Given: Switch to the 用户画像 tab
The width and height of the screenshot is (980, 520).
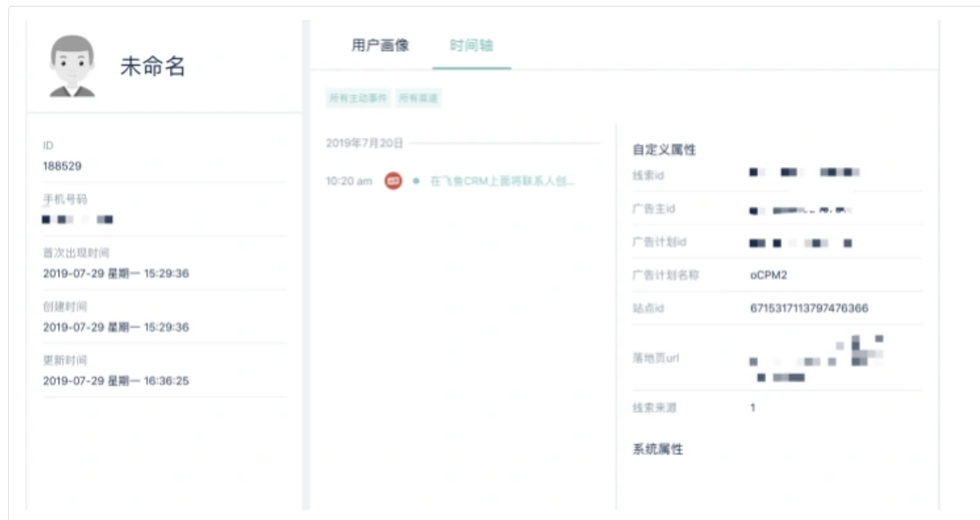Looking at the screenshot, I should [x=380, y=45].
